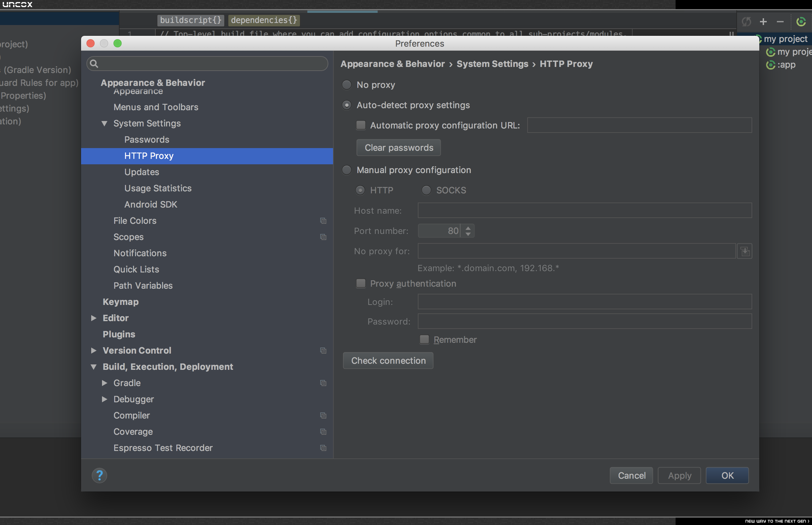Open Notifications settings

pos(140,253)
